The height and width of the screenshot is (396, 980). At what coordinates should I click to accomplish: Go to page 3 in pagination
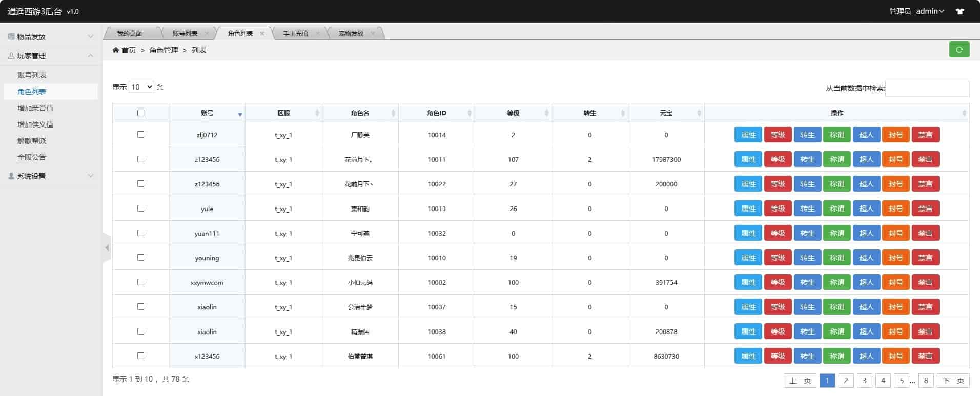coord(864,380)
